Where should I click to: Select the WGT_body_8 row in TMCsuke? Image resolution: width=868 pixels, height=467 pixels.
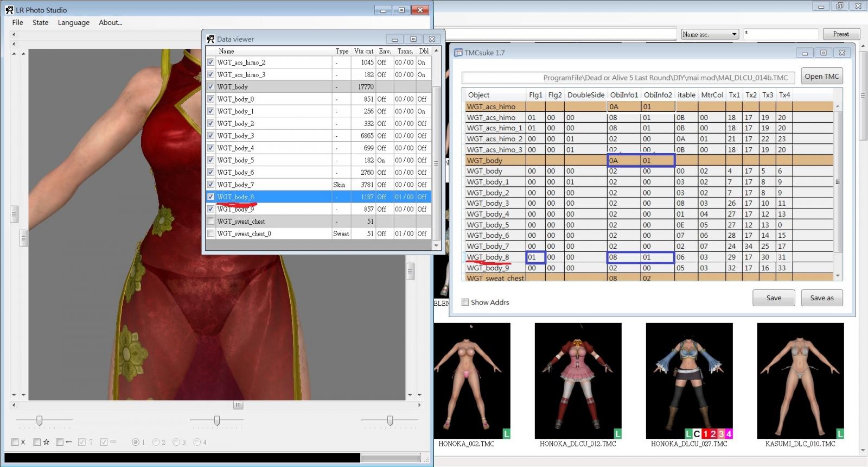click(x=649, y=257)
